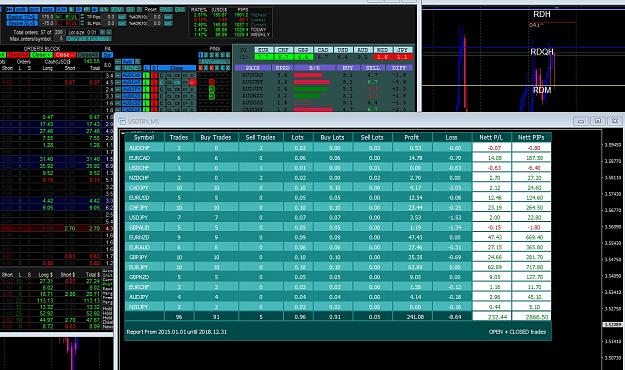
Task: Sort strength table by SPRD column
Action: pos(283,68)
